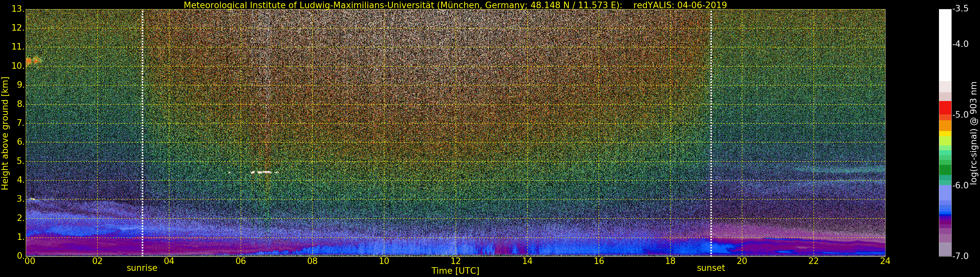Click the time axis tick label '12'

(x=455, y=261)
